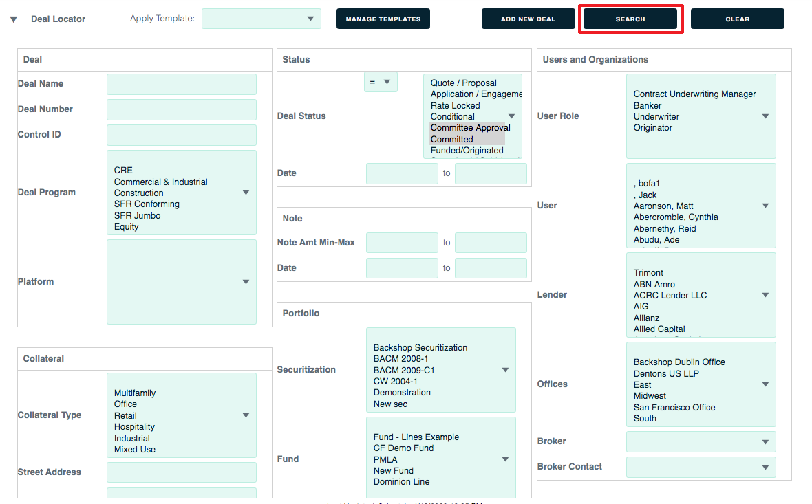The width and height of the screenshot is (812, 504).
Task: Select Retail collateral type
Action: [125, 416]
